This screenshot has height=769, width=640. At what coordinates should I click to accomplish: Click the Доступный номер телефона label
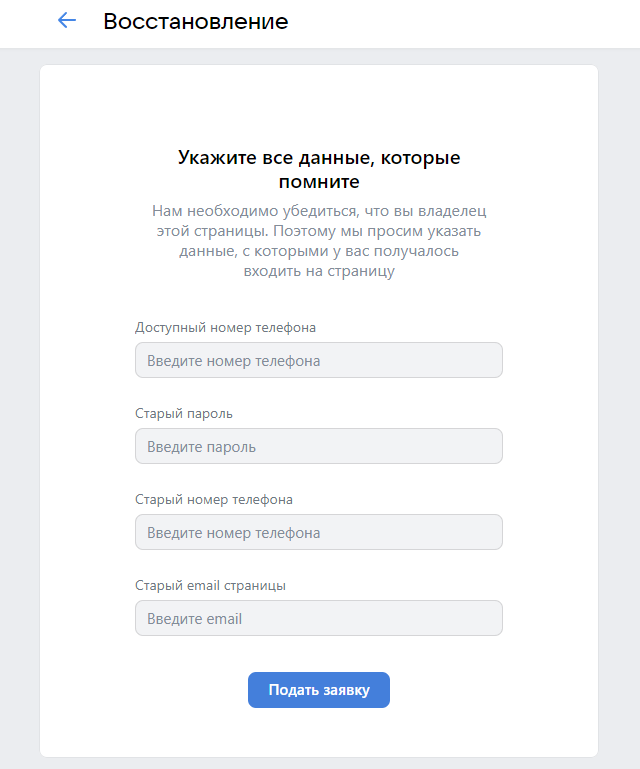[x=225, y=327]
